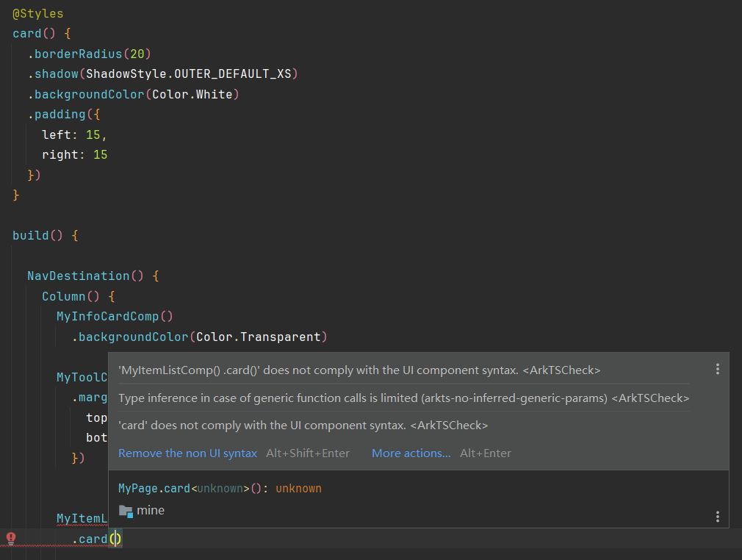Click Color.White in backgroundColor call
Image resolution: width=742 pixels, height=560 pixels.
[192, 94]
